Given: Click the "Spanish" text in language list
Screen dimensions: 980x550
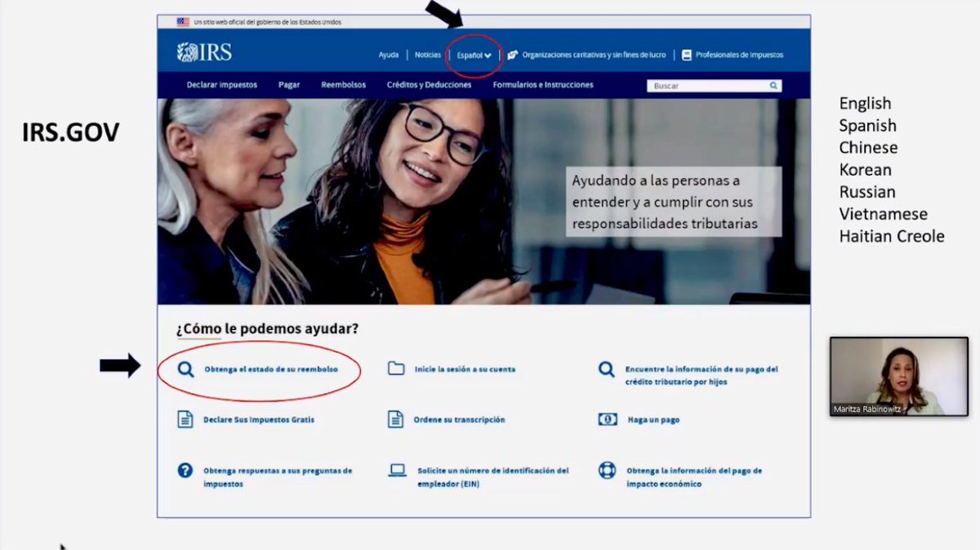Looking at the screenshot, I should tap(868, 126).
